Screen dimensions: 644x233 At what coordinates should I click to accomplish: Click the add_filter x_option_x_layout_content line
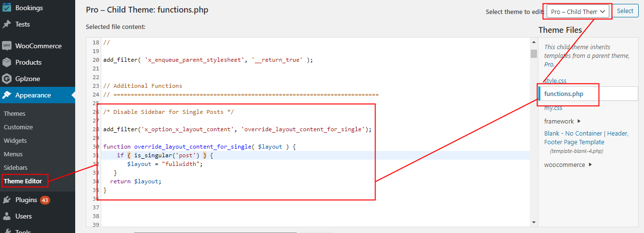238,129
